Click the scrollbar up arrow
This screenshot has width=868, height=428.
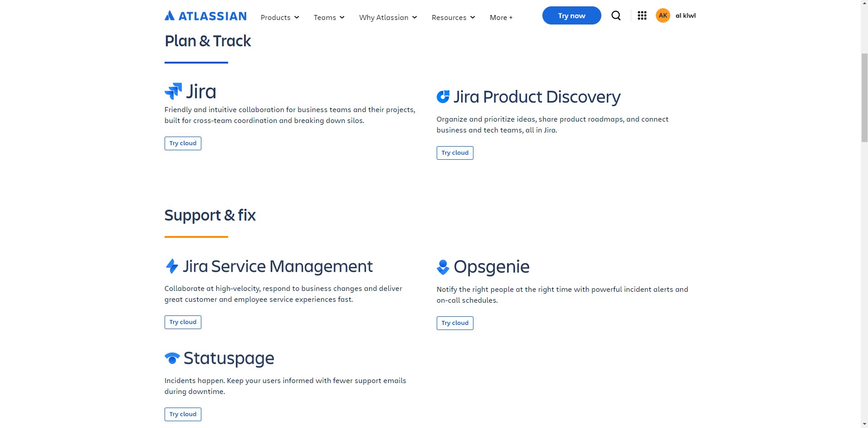pos(864,4)
